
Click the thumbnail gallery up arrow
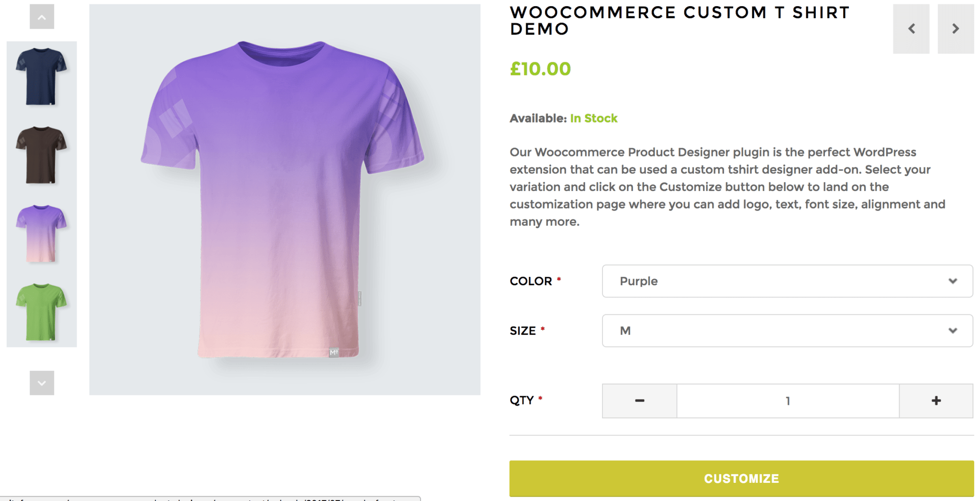42,17
